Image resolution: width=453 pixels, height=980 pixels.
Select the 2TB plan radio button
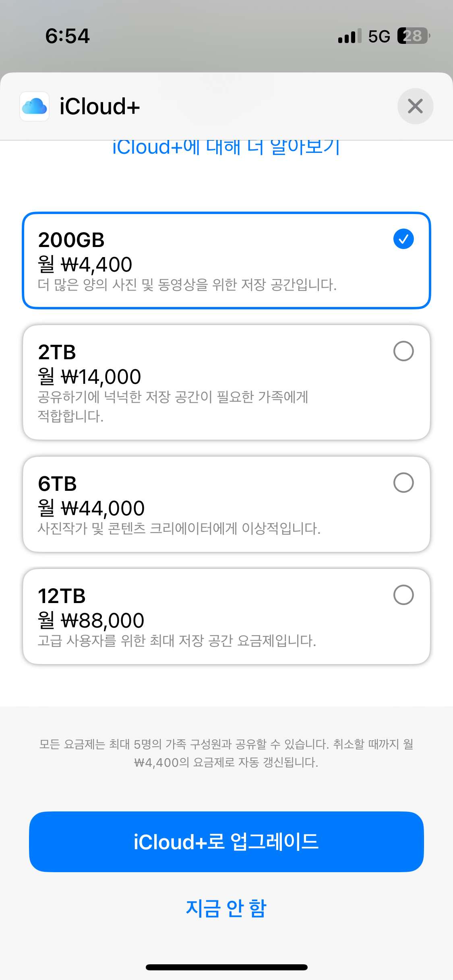point(403,351)
